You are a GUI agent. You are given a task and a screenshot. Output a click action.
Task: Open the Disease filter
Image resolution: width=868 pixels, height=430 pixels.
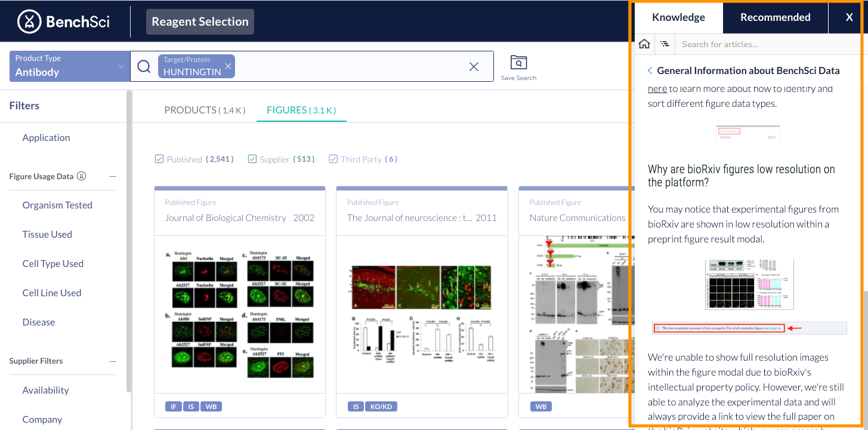[39, 322]
